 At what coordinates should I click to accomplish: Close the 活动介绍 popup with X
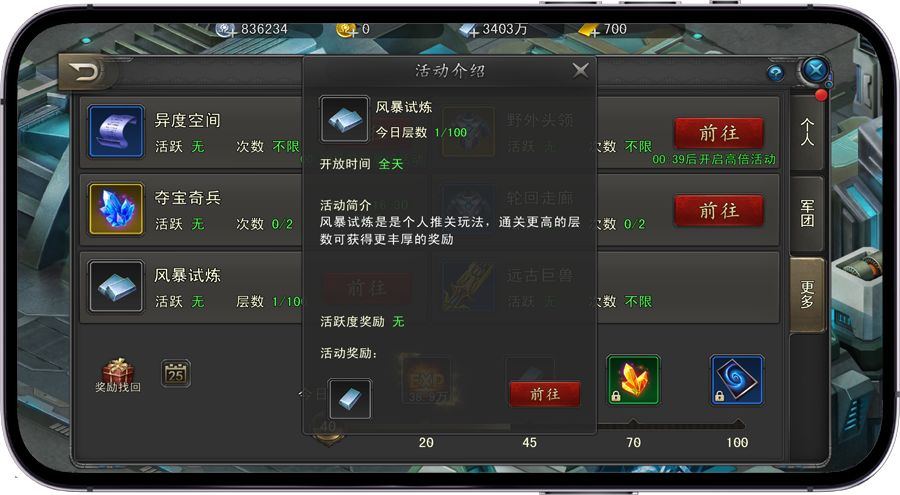coord(580,71)
